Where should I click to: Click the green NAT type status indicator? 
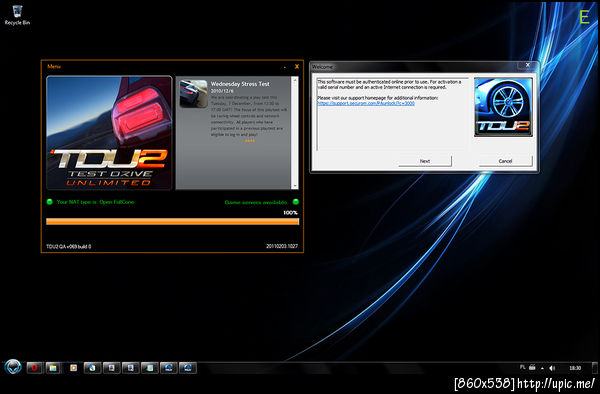49,202
